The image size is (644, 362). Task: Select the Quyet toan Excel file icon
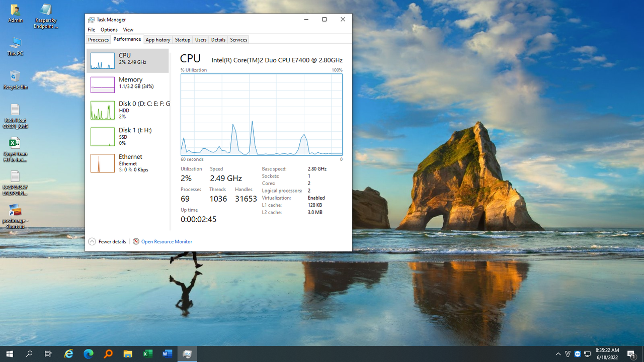click(x=15, y=150)
